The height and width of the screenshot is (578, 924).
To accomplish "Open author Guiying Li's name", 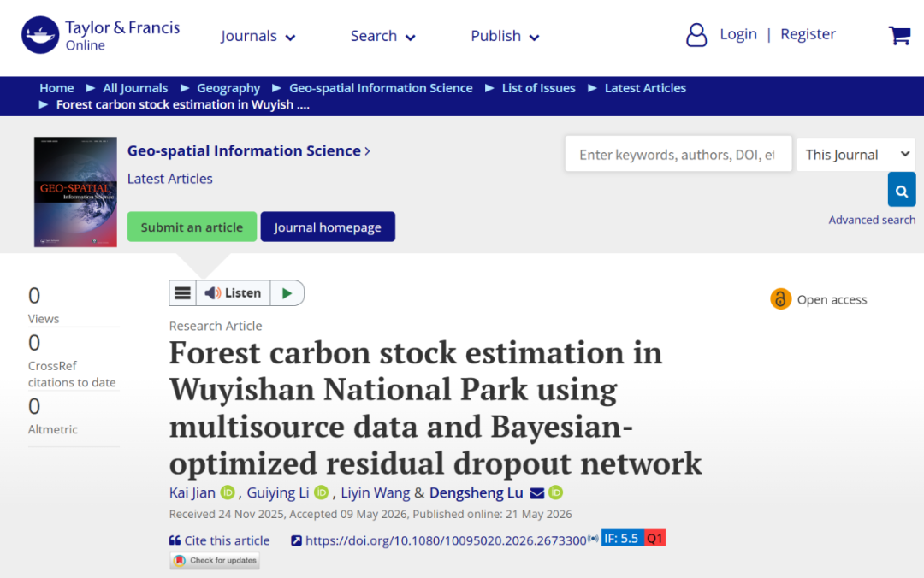I will pyautogui.click(x=277, y=492).
